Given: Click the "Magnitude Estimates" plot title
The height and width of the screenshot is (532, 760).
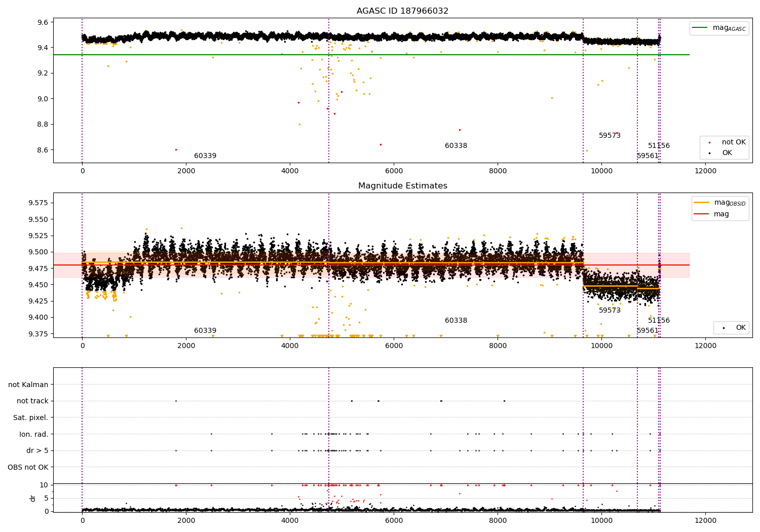Looking at the screenshot, I should [x=402, y=185].
